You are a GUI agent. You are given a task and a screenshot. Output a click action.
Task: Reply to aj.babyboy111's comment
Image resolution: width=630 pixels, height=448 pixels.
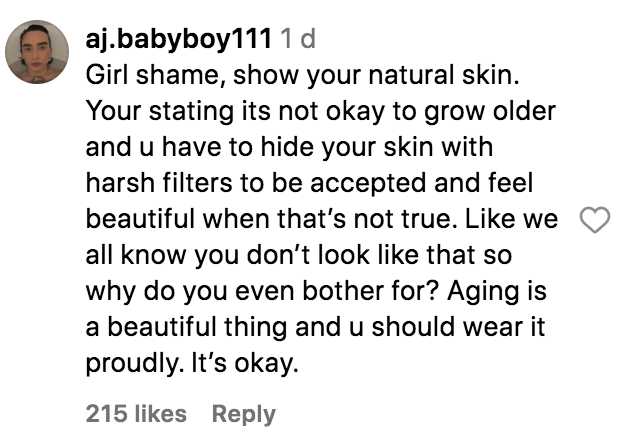pos(243,414)
